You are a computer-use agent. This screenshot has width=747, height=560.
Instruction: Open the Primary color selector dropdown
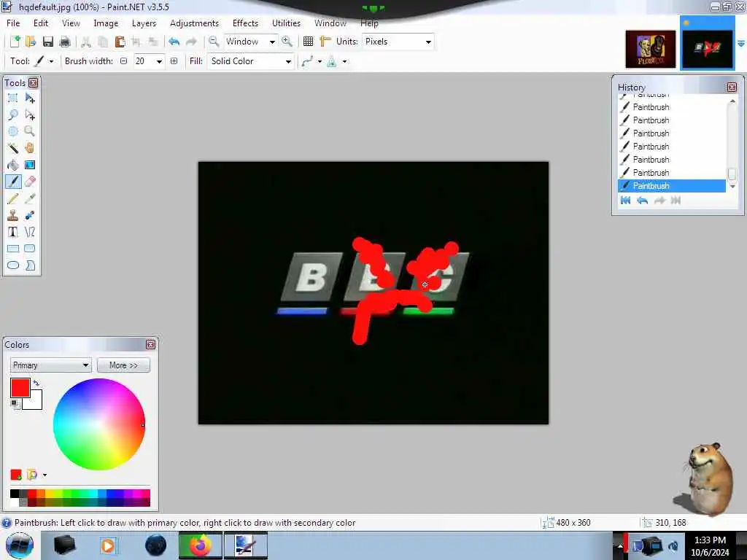pyautogui.click(x=50, y=365)
